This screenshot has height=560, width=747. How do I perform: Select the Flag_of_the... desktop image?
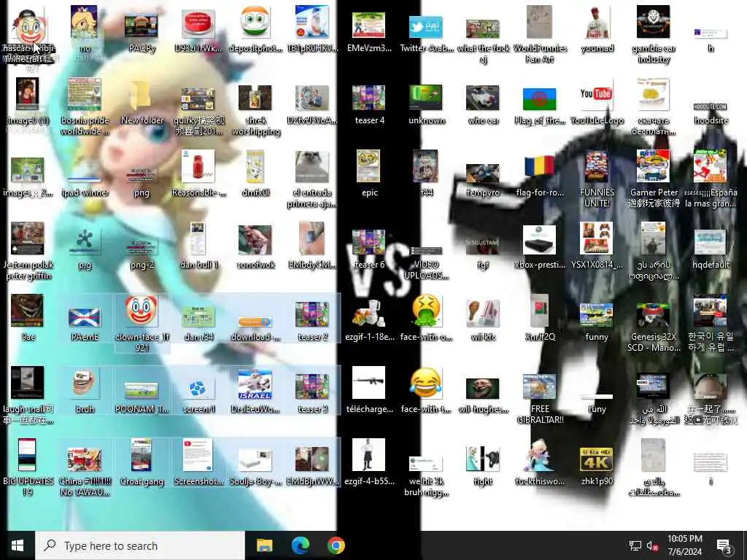(x=539, y=106)
